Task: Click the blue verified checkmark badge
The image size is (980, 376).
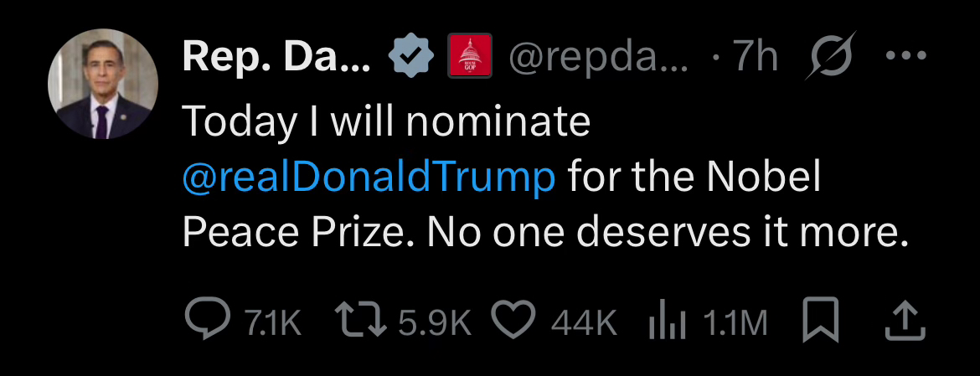Action: coord(412,58)
